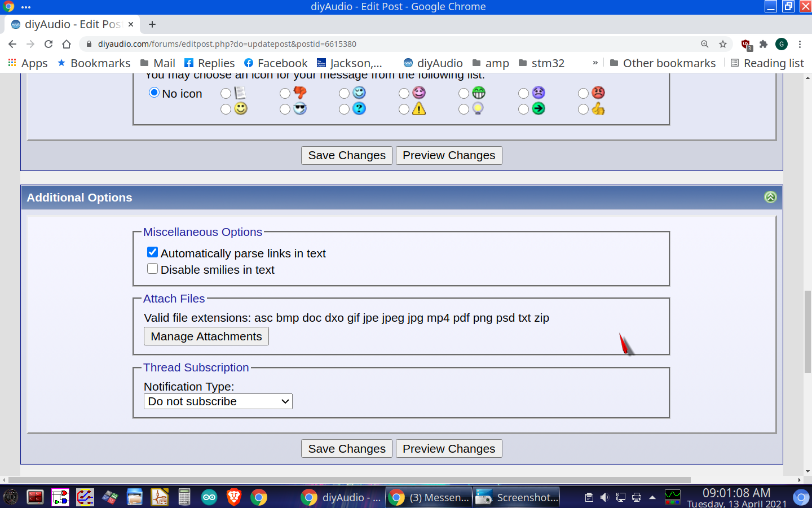
Task: Open the Reading list
Action: coord(767,63)
